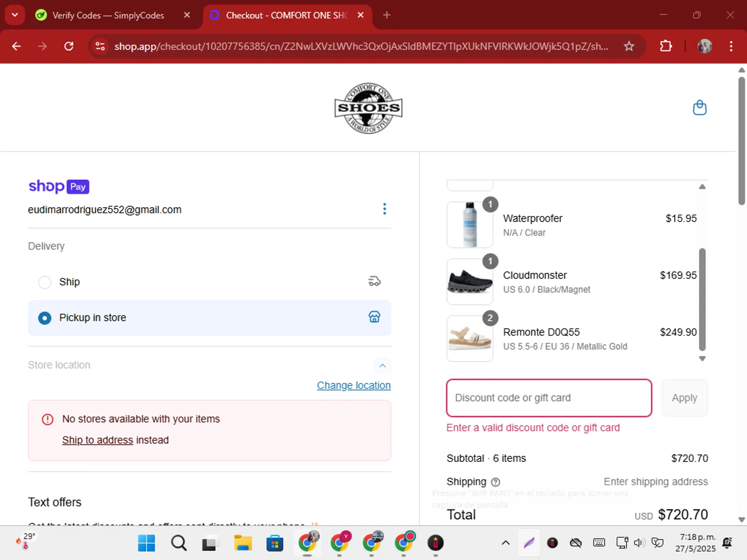The height and width of the screenshot is (560, 747).
Task: Click the browser forward arrow
Action: point(42,46)
